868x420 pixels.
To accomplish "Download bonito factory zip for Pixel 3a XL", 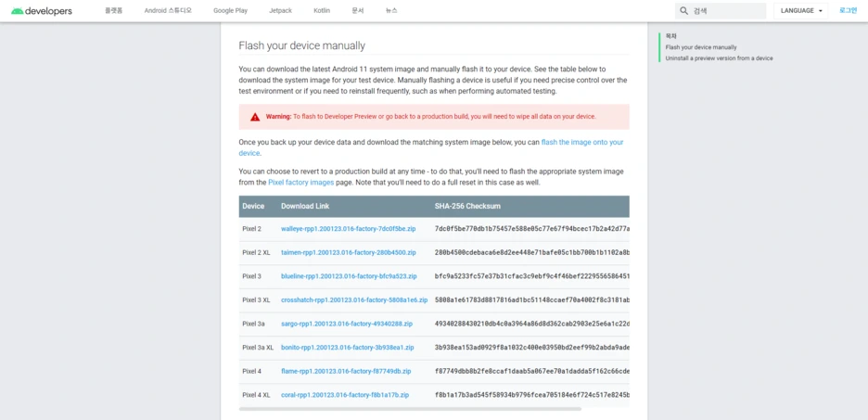I will pyautogui.click(x=348, y=348).
